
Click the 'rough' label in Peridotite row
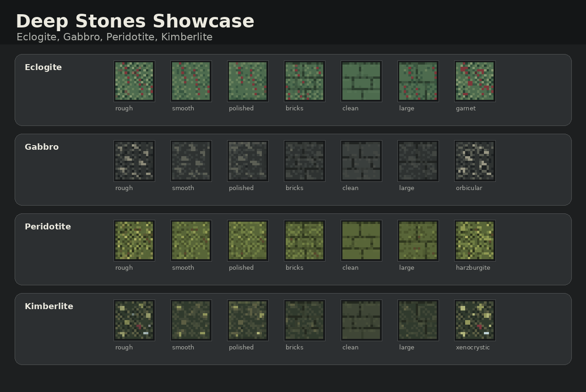point(124,268)
